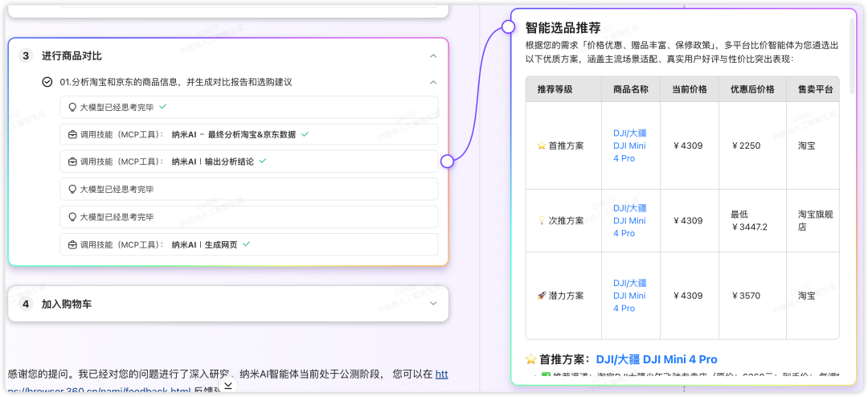Image resolution: width=868 pixels, height=397 pixels.
Task: Collapse step 3 进行商品对比 section
Action: coord(433,56)
